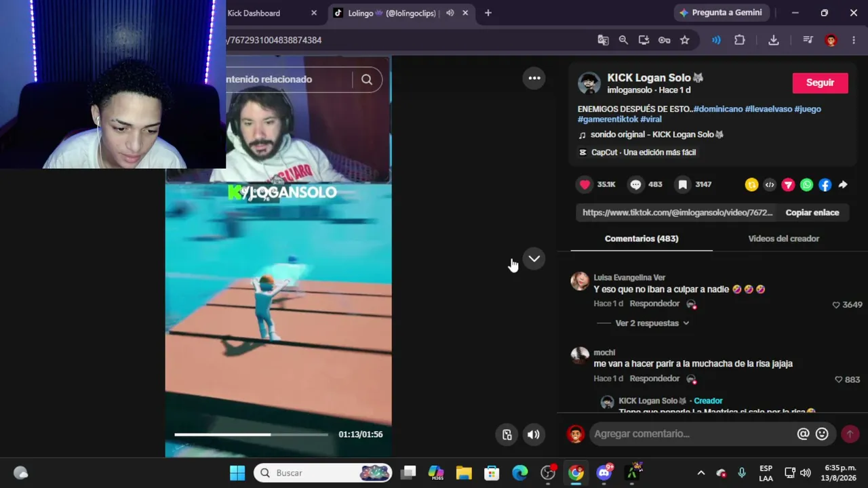Send to friends using the red paper-plane icon
The image size is (868, 488).
pos(788,184)
